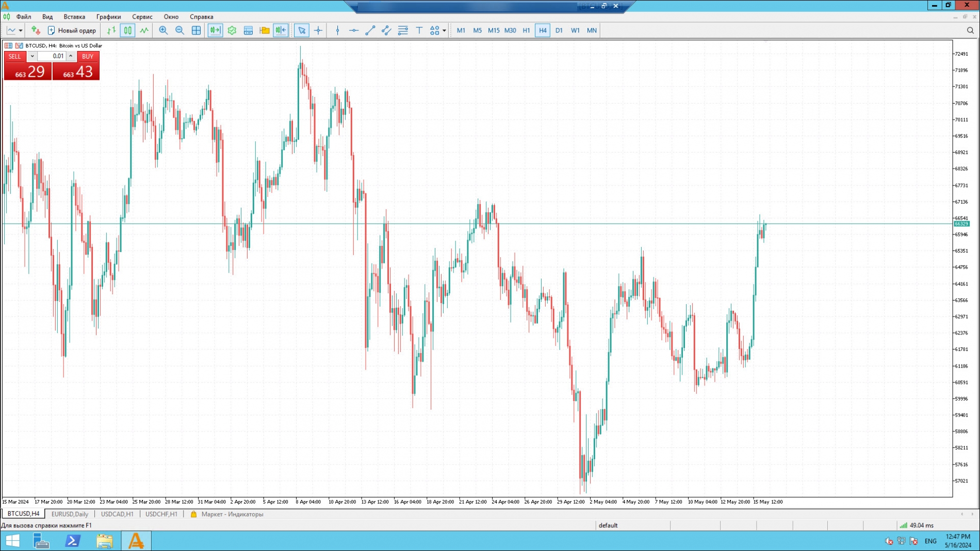Screen dimensions: 980x551
Task: Open the chart type dropdown arrow
Action: [x=21, y=30]
